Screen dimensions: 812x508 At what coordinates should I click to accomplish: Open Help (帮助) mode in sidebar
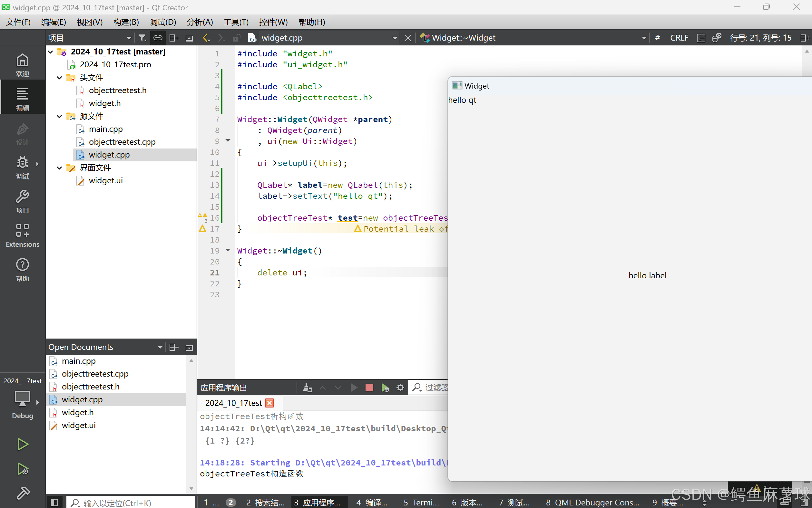(23, 269)
